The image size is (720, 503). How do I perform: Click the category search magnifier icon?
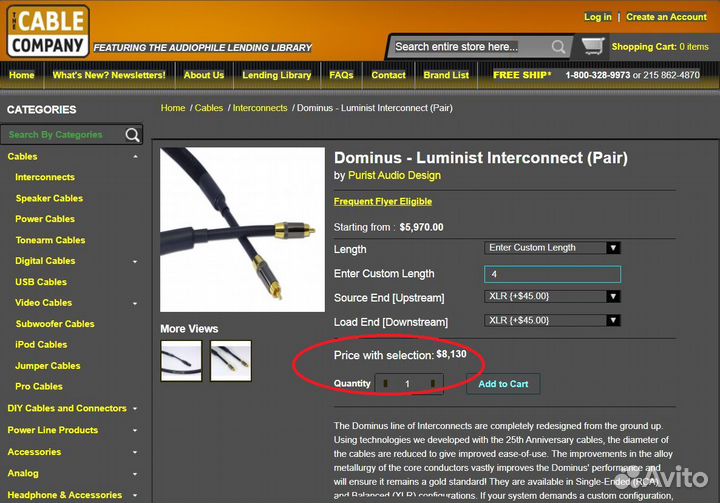tap(132, 135)
